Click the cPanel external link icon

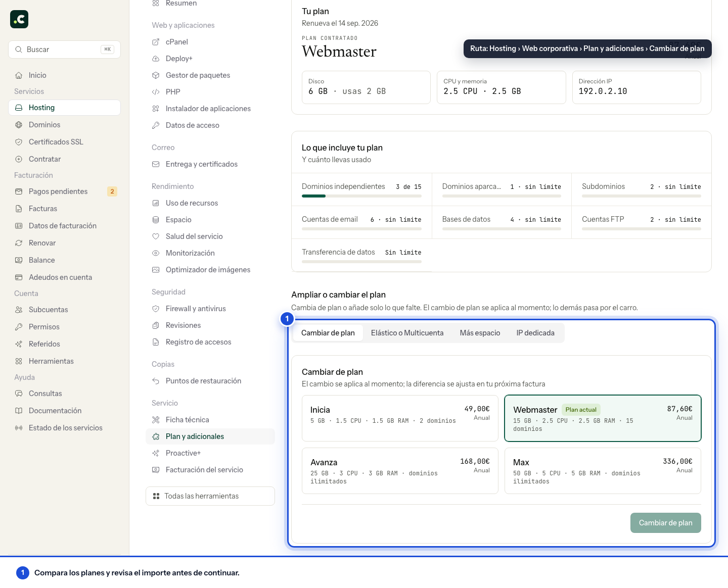[156, 42]
